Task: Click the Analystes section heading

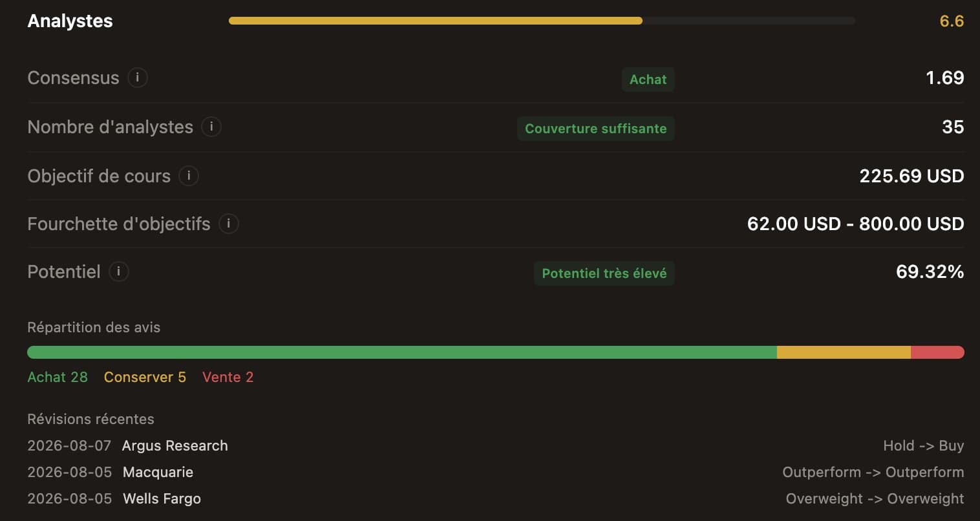Action: tap(70, 21)
